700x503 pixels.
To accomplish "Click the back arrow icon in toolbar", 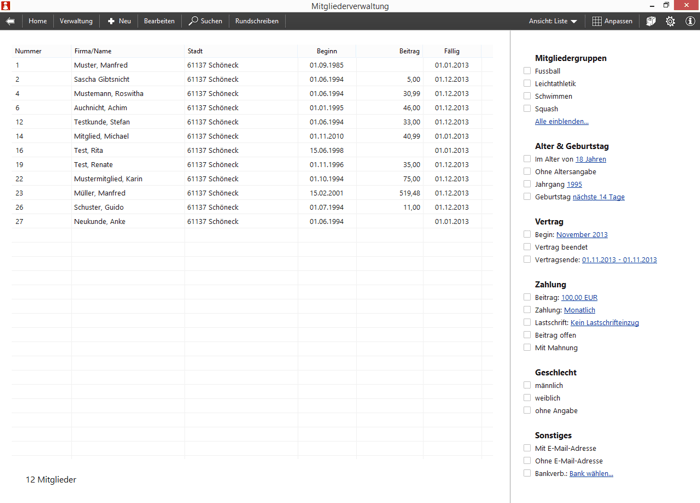I will pyautogui.click(x=10, y=21).
